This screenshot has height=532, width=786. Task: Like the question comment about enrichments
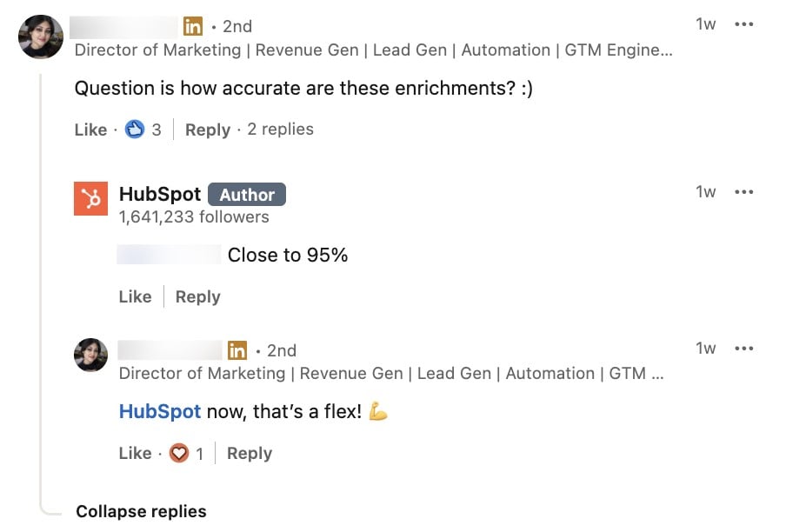point(90,129)
